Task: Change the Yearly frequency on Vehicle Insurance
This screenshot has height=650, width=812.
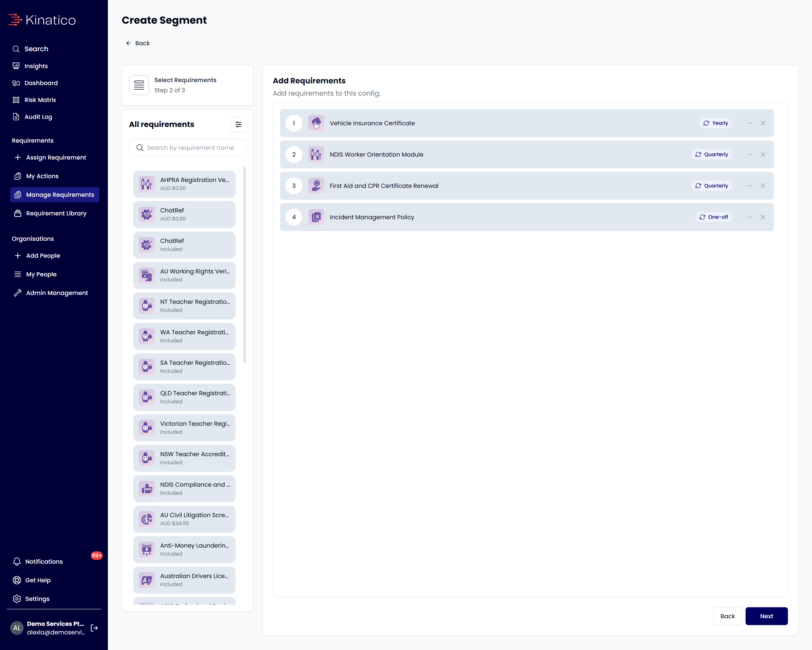Action: 715,123
